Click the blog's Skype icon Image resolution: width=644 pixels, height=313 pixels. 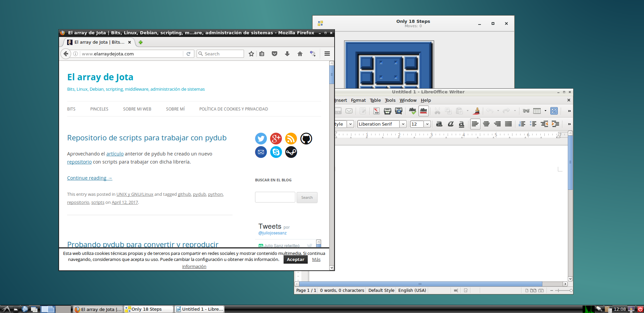tap(276, 152)
